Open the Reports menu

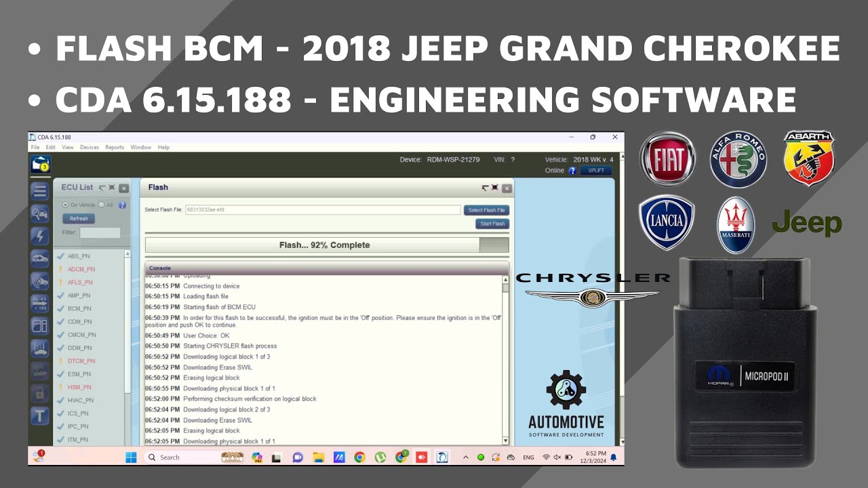[x=115, y=147]
